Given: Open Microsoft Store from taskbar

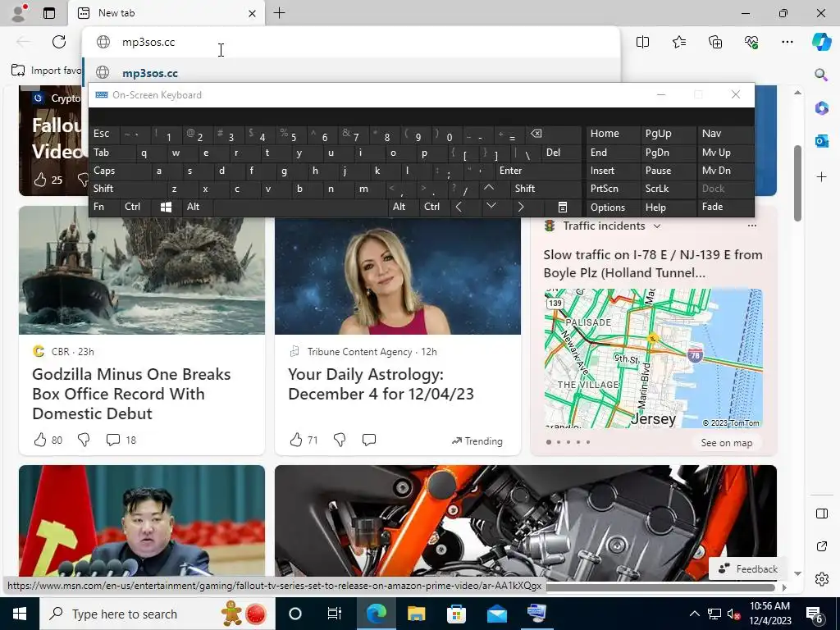Looking at the screenshot, I should click(x=456, y=614).
